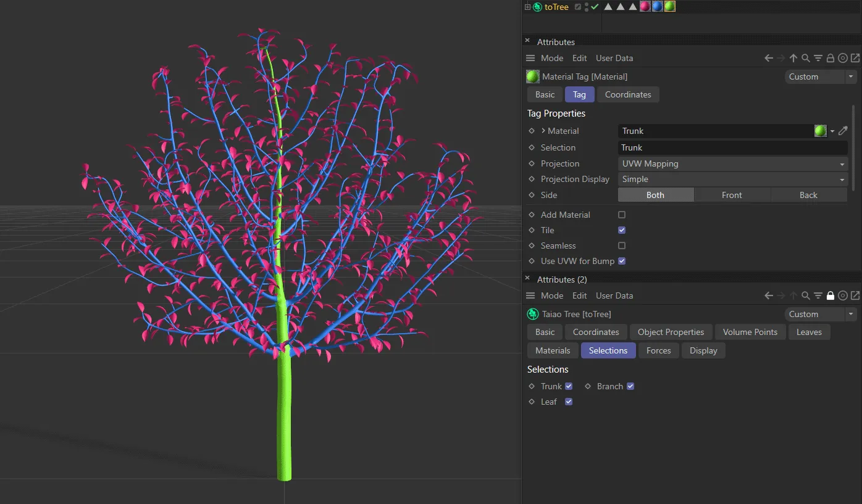Click the green Trunk material preview swatch
The height and width of the screenshot is (504, 862).
pos(820,131)
